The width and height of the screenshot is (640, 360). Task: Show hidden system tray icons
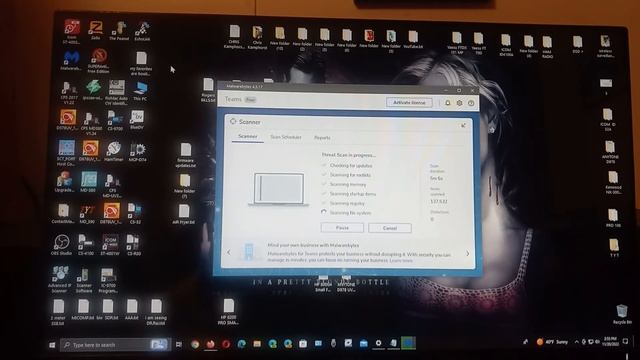pyautogui.click(x=576, y=342)
